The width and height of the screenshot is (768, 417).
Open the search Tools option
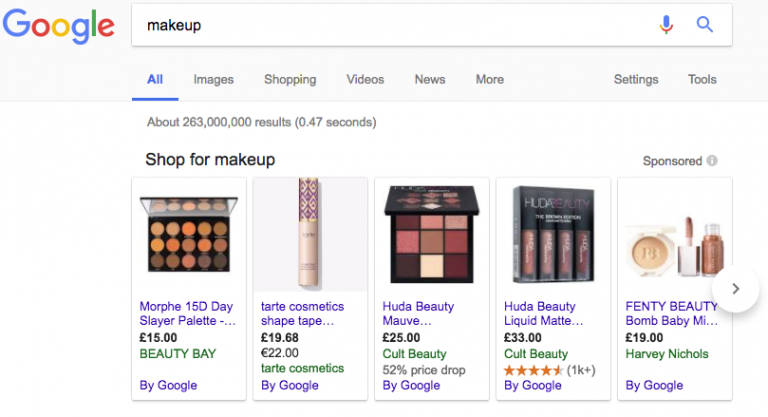pos(702,80)
